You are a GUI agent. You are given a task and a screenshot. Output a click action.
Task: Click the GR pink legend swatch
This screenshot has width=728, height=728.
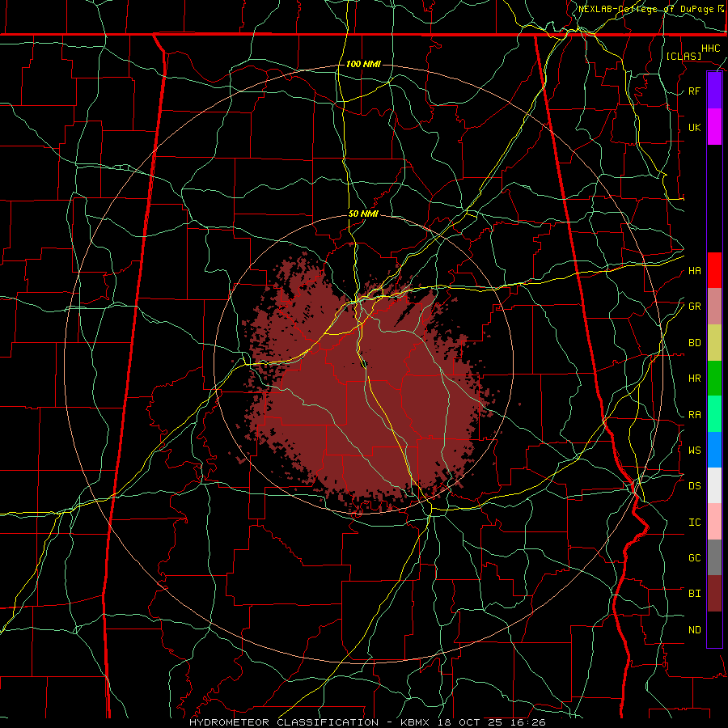[x=714, y=306]
